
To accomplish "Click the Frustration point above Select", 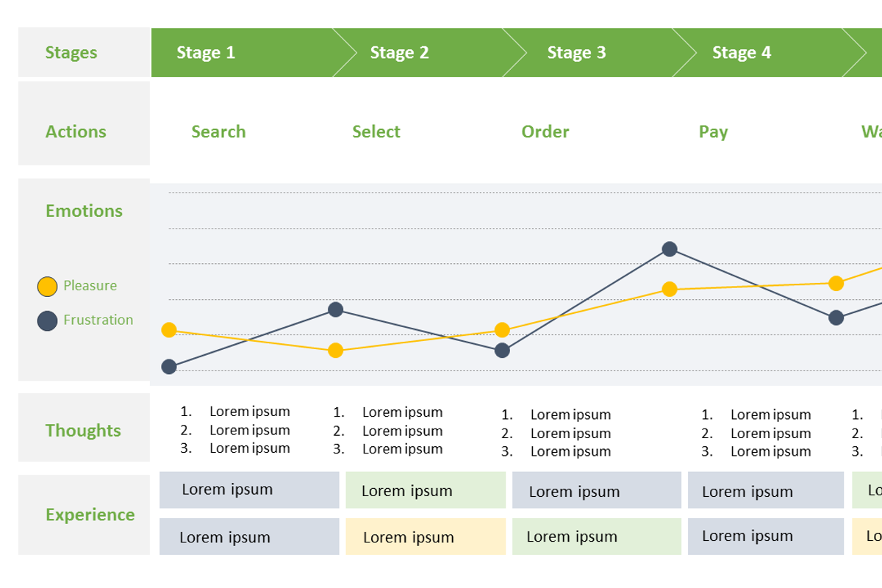I will pos(336,309).
